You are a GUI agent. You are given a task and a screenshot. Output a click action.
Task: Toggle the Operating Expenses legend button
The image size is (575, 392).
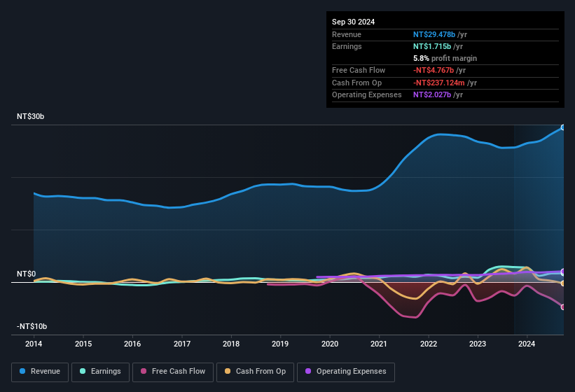(x=346, y=372)
